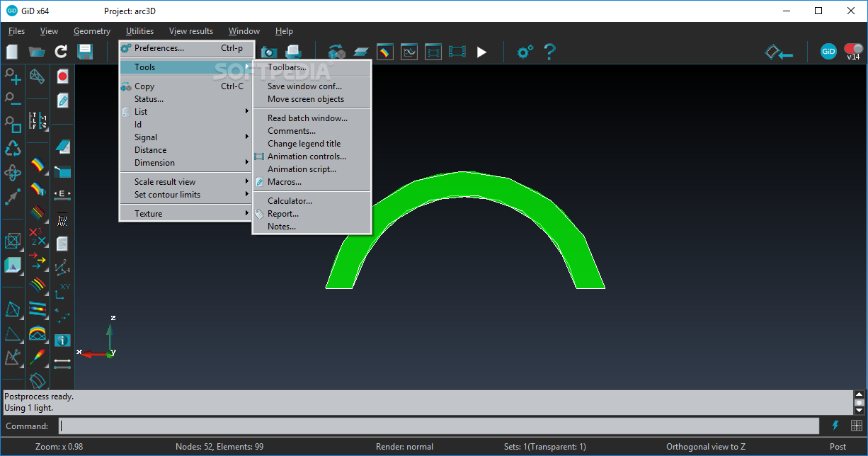868x456 pixels.
Task: Open the View results menu
Action: click(191, 31)
